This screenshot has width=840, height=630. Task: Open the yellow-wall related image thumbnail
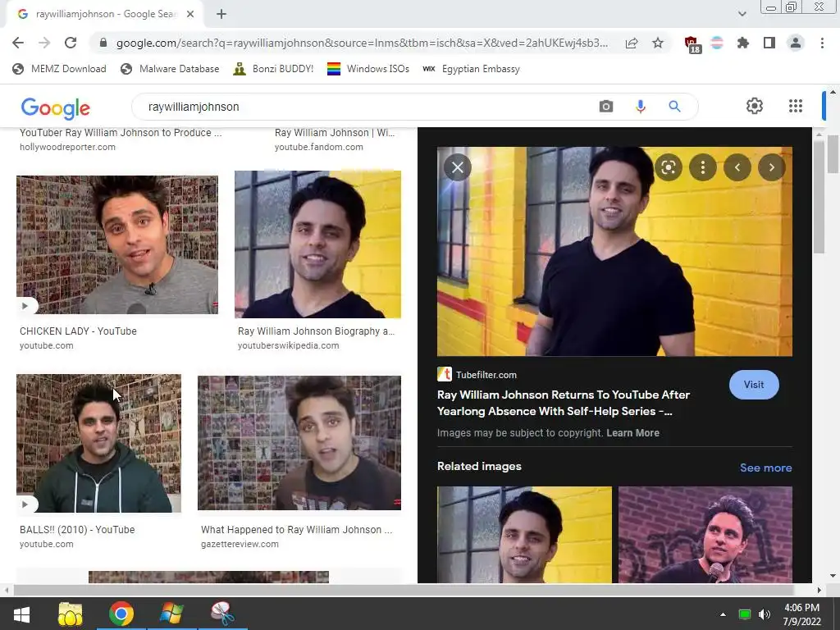coord(524,535)
